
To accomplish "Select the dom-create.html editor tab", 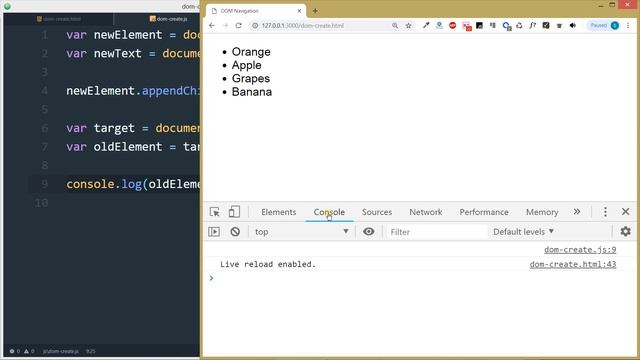I will coord(59,19).
